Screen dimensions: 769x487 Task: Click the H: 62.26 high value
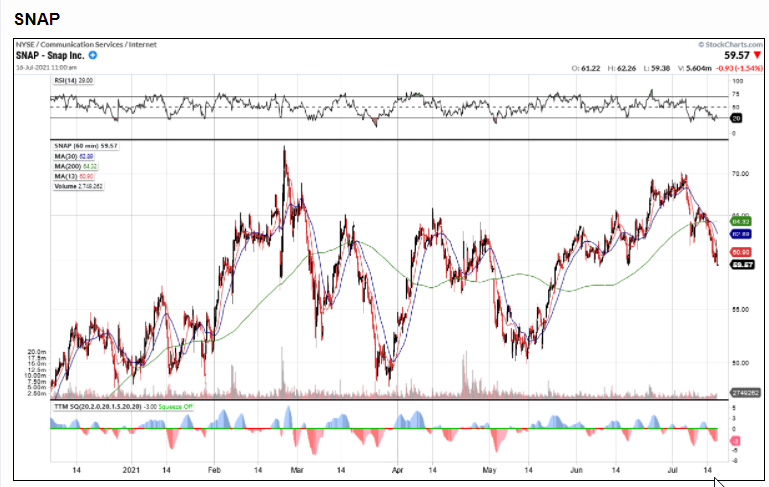coord(621,68)
